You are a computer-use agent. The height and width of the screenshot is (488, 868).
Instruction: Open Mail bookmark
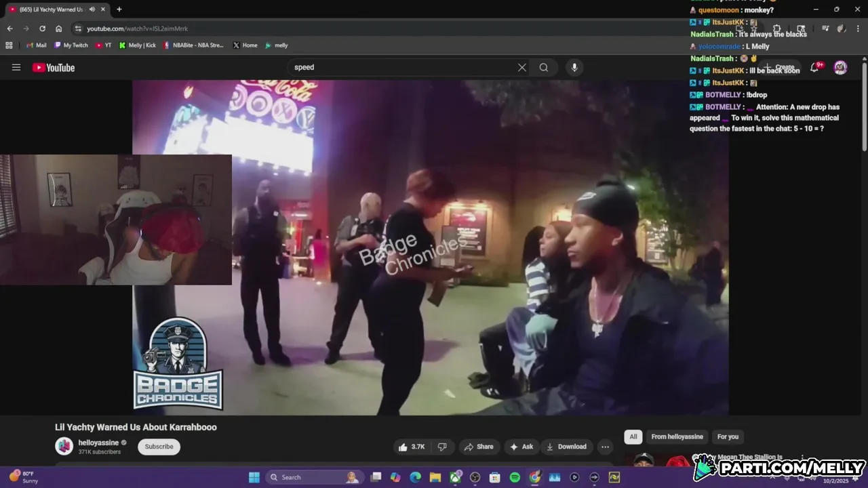36,45
